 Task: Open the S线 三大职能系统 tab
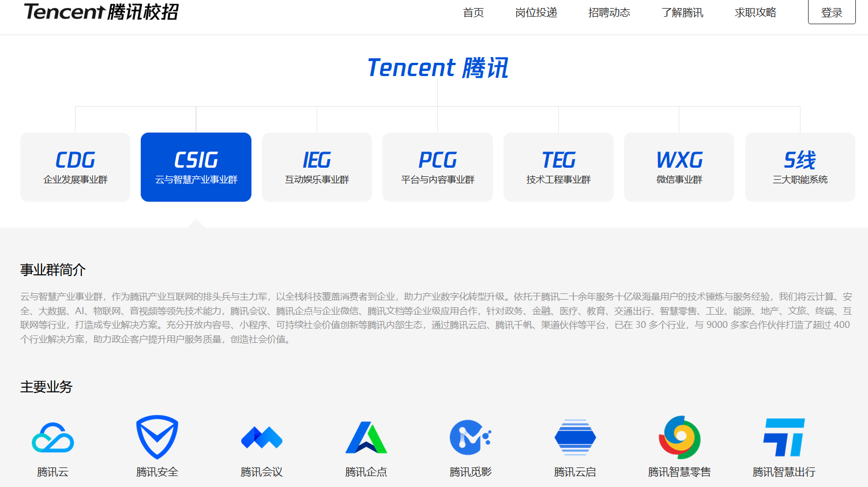pyautogui.click(x=801, y=167)
